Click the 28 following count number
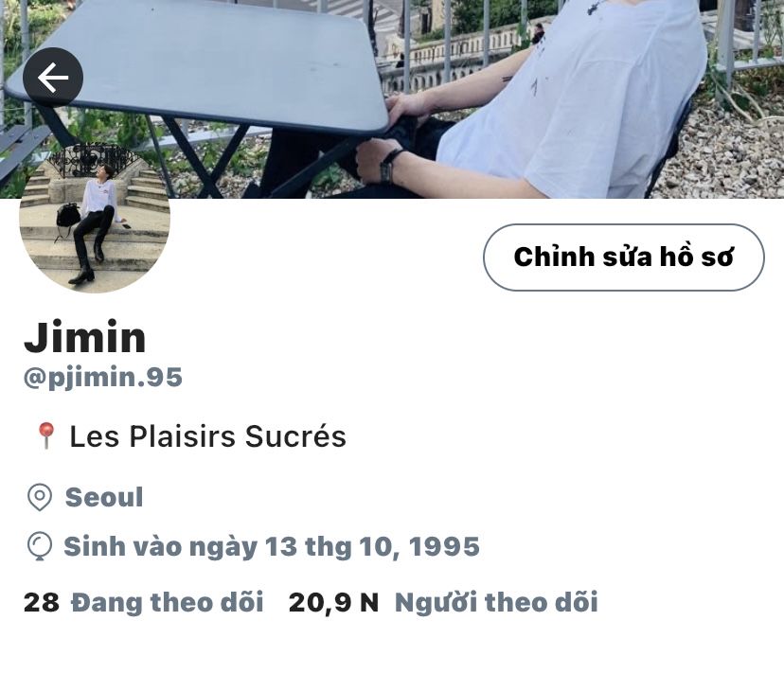This screenshot has width=784, height=674. point(42,602)
